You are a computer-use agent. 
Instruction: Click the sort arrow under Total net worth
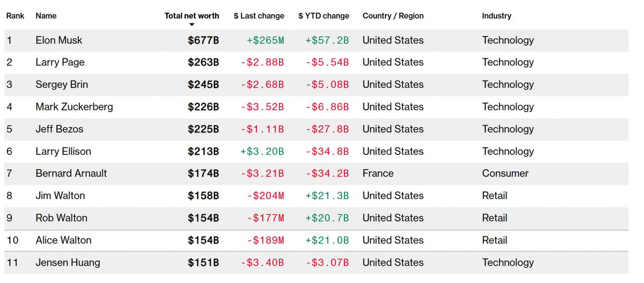[192, 24]
